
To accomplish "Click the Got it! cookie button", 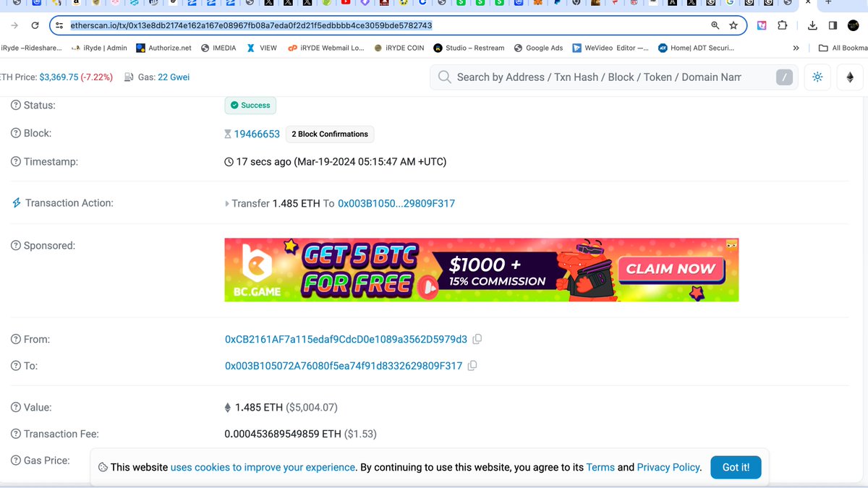I will pos(736,467).
